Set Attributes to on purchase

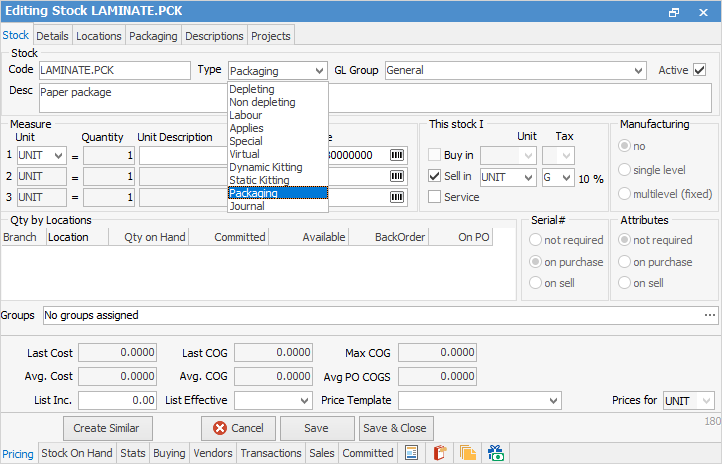pos(624,262)
